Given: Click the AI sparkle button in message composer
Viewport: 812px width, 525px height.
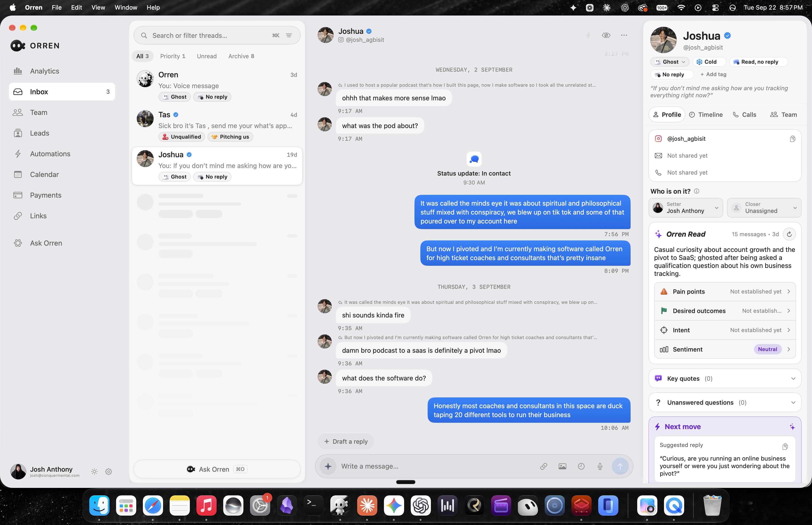Looking at the screenshot, I should tap(328, 466).
